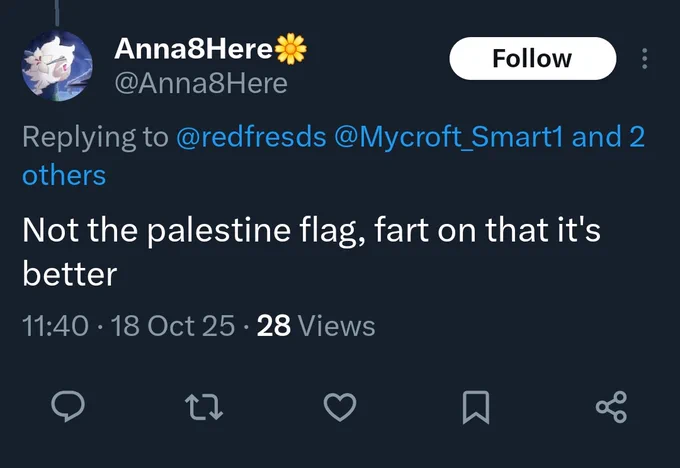This screenshot has width=680, height=468.
Task: Click the @Anna8Here handle
Action: coord(201,83)
